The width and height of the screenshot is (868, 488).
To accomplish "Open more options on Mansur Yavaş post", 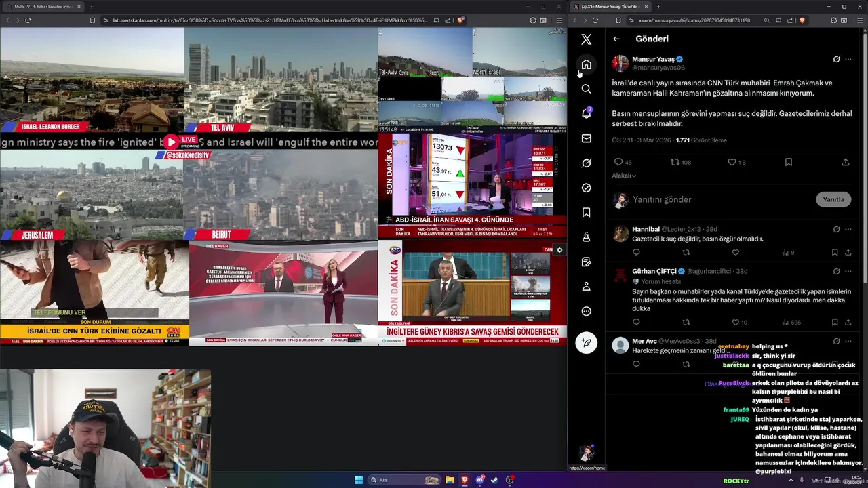I will [848, 59].
